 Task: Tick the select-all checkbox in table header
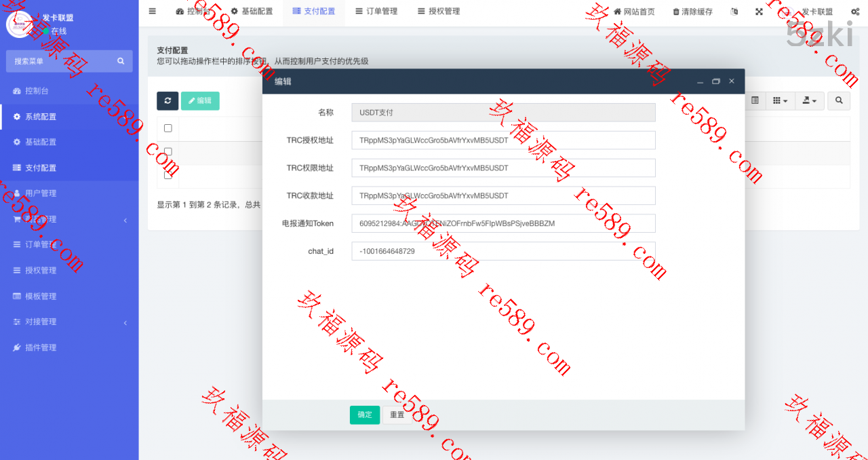168,128
